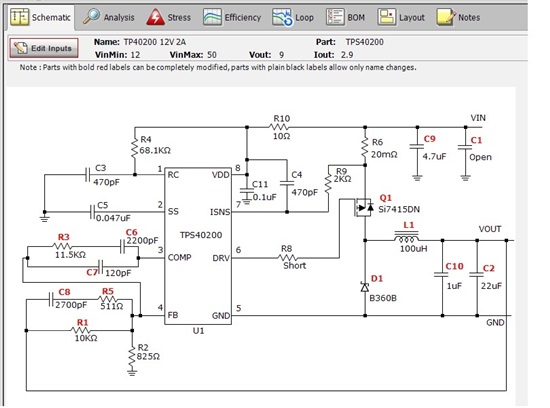Click the 22uF value of C2
Viewport: 550px width, 408px height.
pos(491,286)
